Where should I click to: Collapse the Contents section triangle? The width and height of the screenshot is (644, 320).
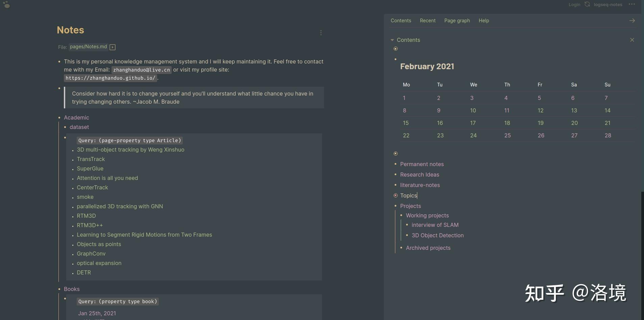[x=392, y=40]
